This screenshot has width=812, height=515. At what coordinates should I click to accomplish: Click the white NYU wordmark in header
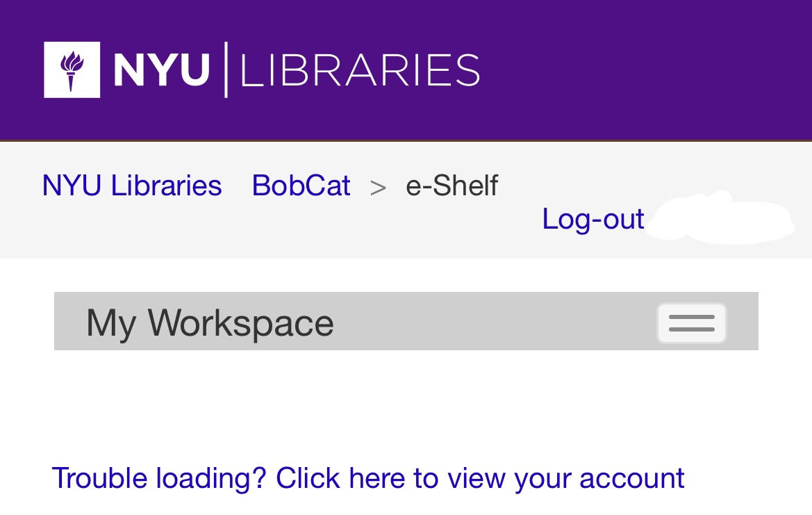point(161,70)
